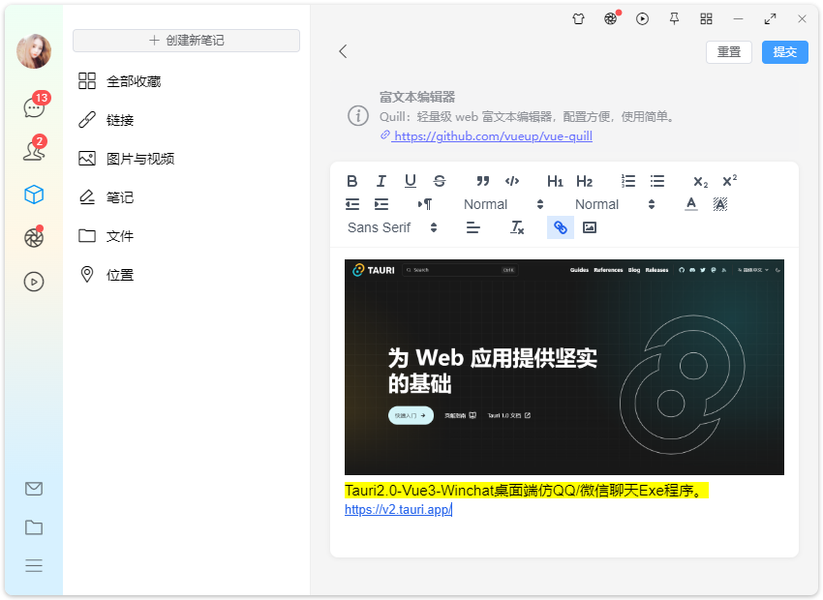Click the 提交 submit button
The image size is (823, 600).
click(785, 52)
